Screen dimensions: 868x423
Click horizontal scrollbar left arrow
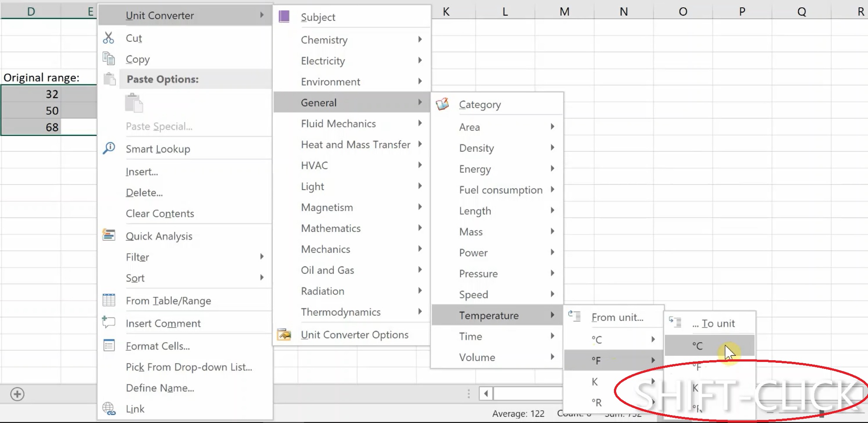pos(486,394)
